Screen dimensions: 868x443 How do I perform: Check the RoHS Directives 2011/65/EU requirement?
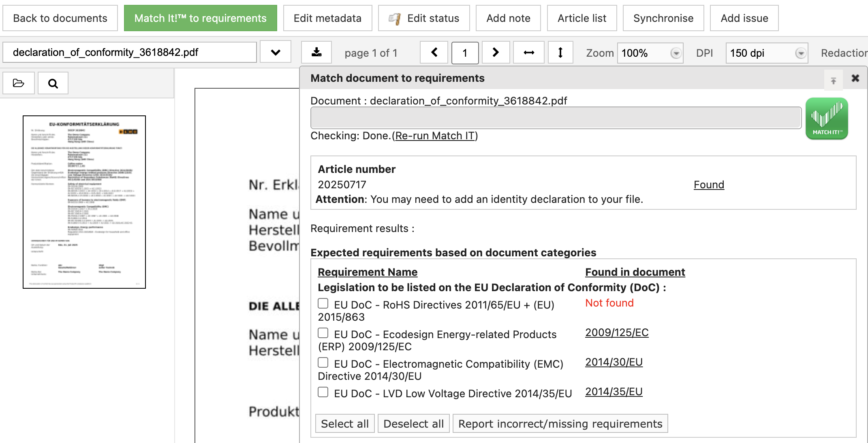[x=323, y=303]
